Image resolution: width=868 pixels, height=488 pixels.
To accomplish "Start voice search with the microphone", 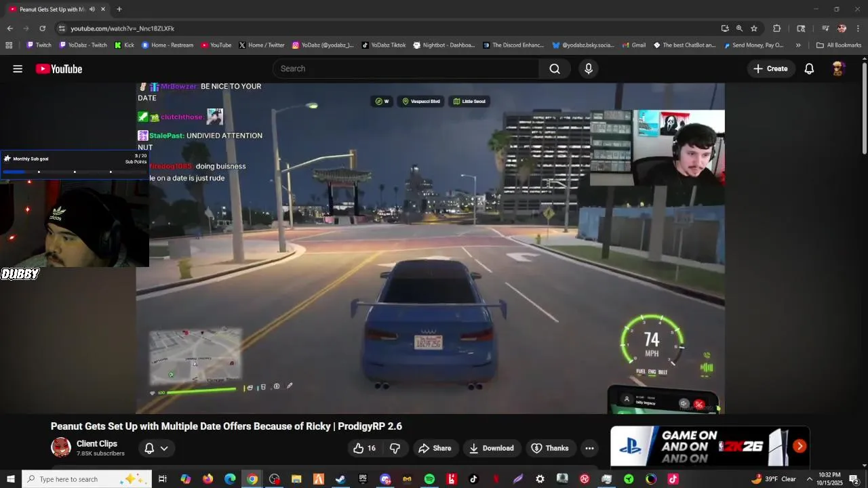I will 589,68.
